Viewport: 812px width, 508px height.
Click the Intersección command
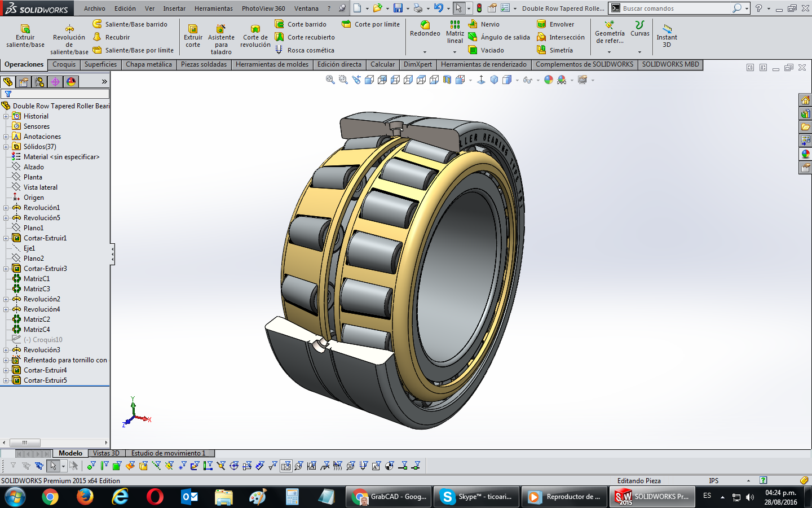561,37
